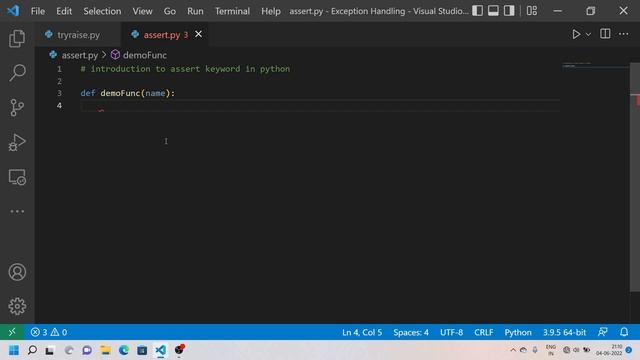Image resolution: width=640 pixels, height=360 pixels.
Task: Run Python file with play button
Action: 576,34
